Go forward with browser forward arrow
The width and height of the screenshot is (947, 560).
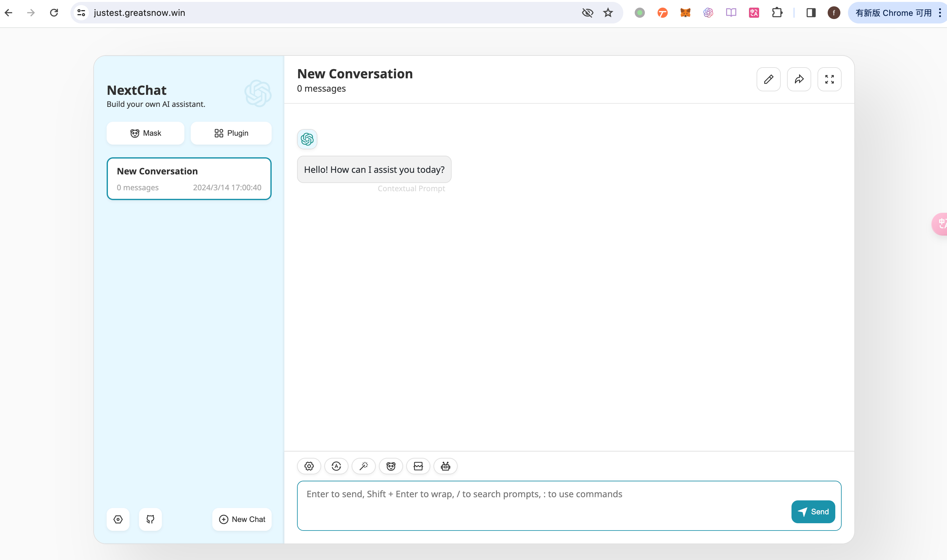(31, 13)
